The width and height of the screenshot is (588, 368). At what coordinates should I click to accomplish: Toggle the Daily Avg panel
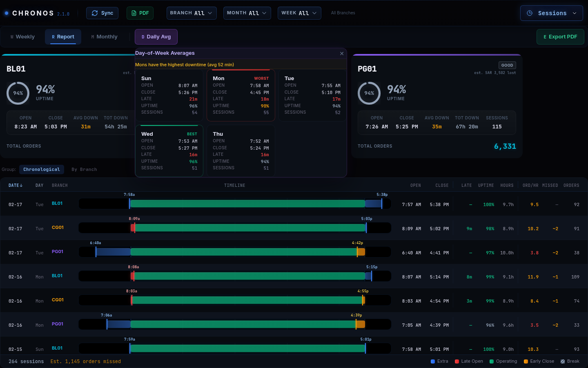click(156, 37)
